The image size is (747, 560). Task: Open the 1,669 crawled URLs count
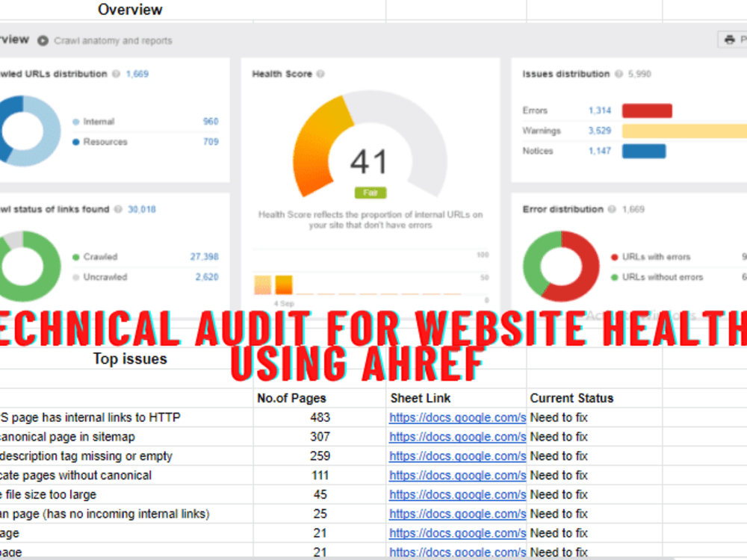pos(137,74)
